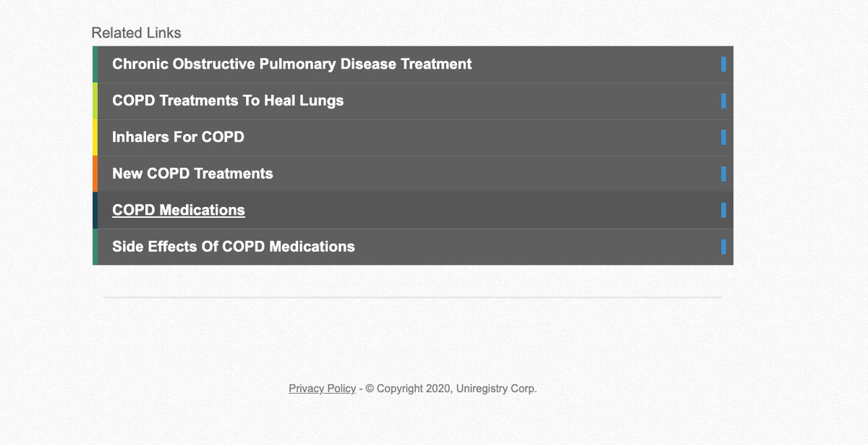Click lime stripe beside COPD Treatments To Heal Lungs
Screen dimensions: 868x445
tap(95, 101)
